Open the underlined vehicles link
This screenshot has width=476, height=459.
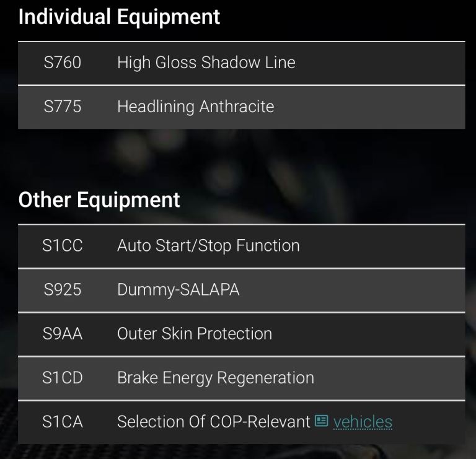[x=363, y=422]
